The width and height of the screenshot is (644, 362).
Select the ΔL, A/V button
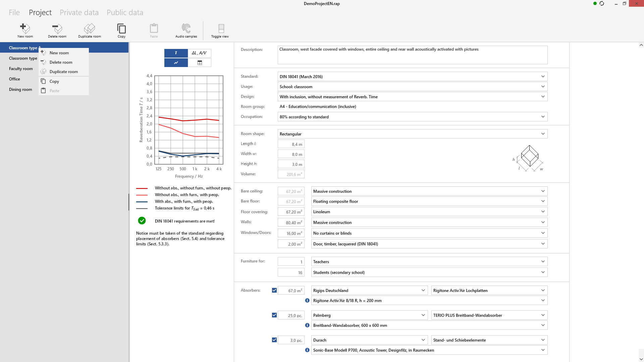click(199, 53)
